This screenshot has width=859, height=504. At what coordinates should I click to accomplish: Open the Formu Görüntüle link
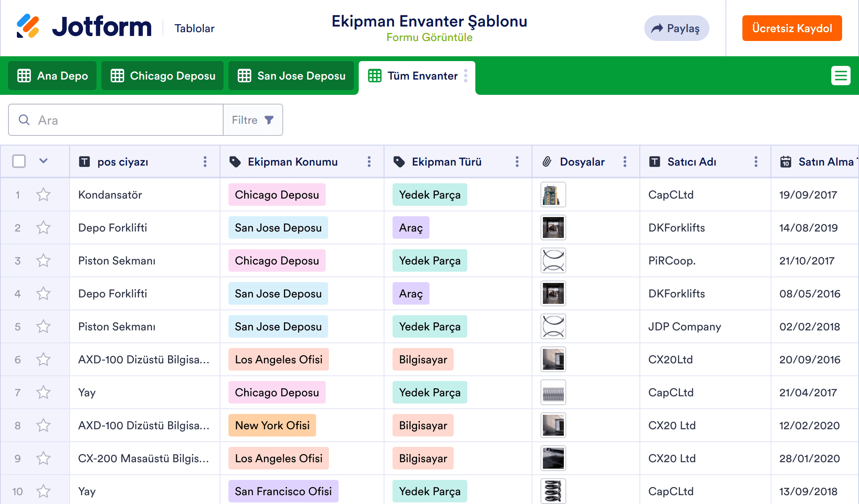coord(429,37)
